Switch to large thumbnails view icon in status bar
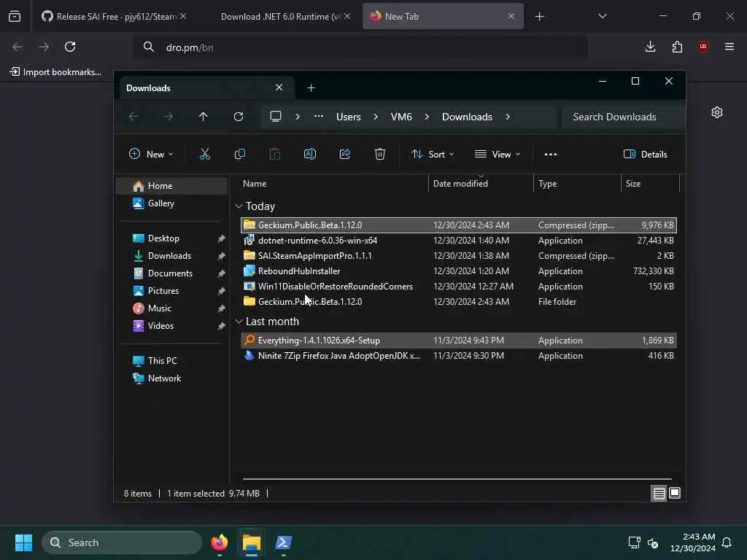 675,494
